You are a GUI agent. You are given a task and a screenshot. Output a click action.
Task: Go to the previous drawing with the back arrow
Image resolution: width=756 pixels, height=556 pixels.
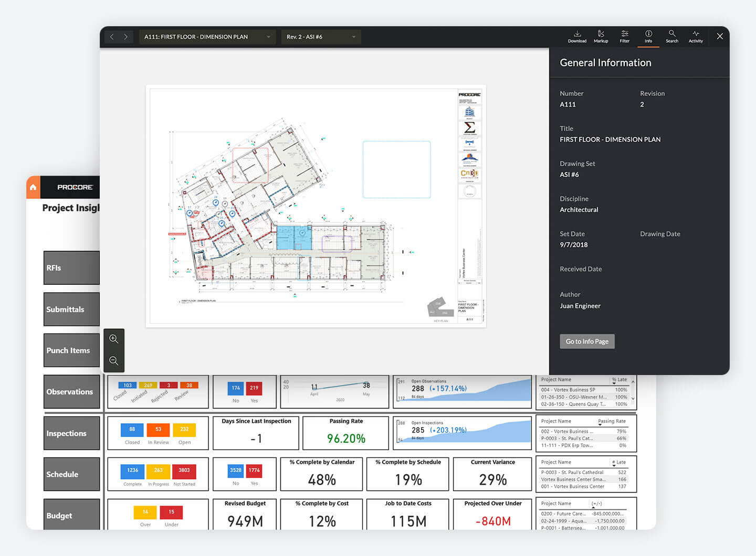(112, 37)
